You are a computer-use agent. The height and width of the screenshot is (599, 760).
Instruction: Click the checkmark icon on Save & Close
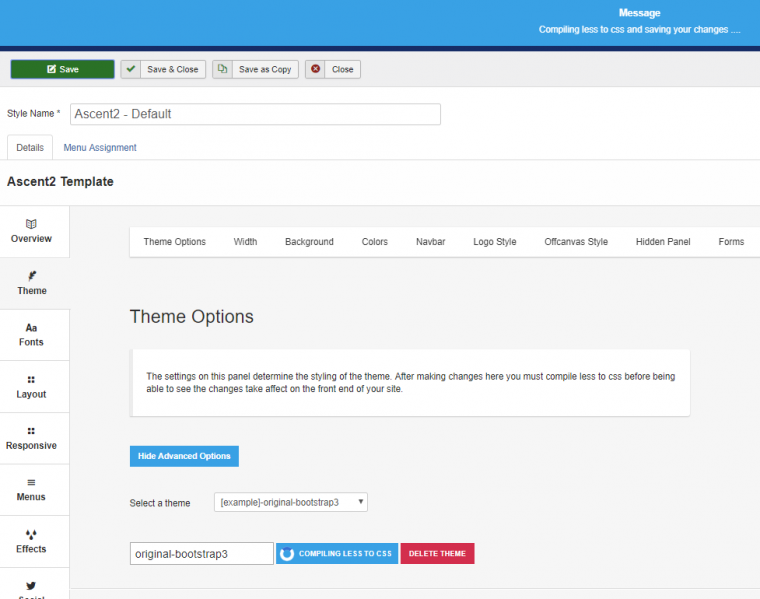(x=130, y=69)
